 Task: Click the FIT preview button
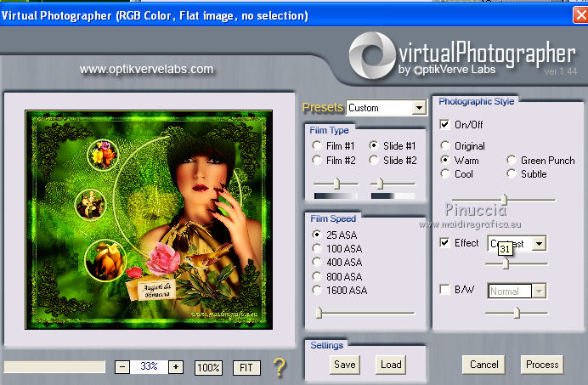[246, 367]
